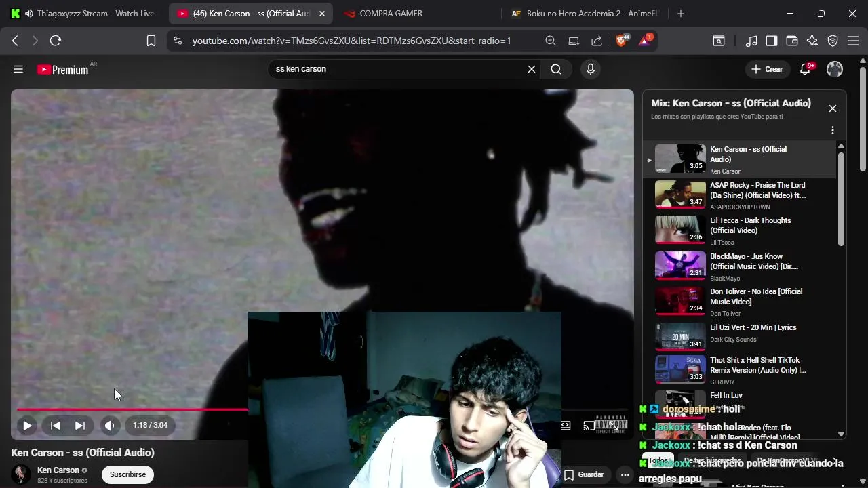Toggle the browser sidebar panel
The width and height of the screenshot is (868, 488).
pyautogui.click(x=772, y=41)
